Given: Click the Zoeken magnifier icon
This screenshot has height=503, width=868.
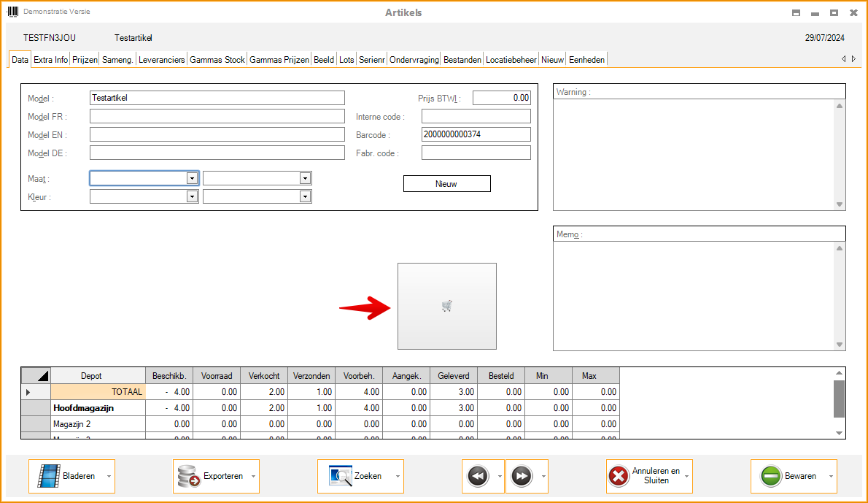Looking at the screenshot, I should [340, 476].
